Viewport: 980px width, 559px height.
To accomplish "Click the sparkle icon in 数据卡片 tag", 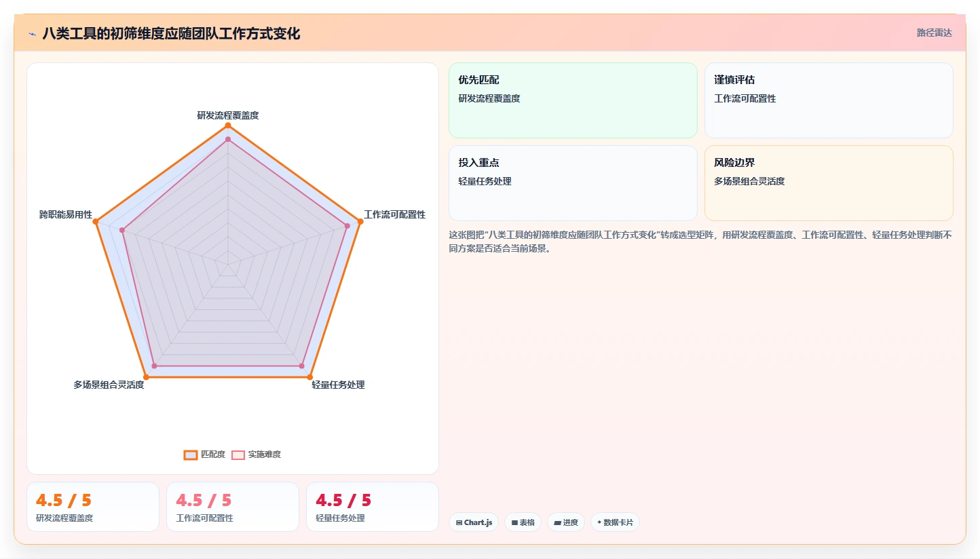I will click(599, 522).
